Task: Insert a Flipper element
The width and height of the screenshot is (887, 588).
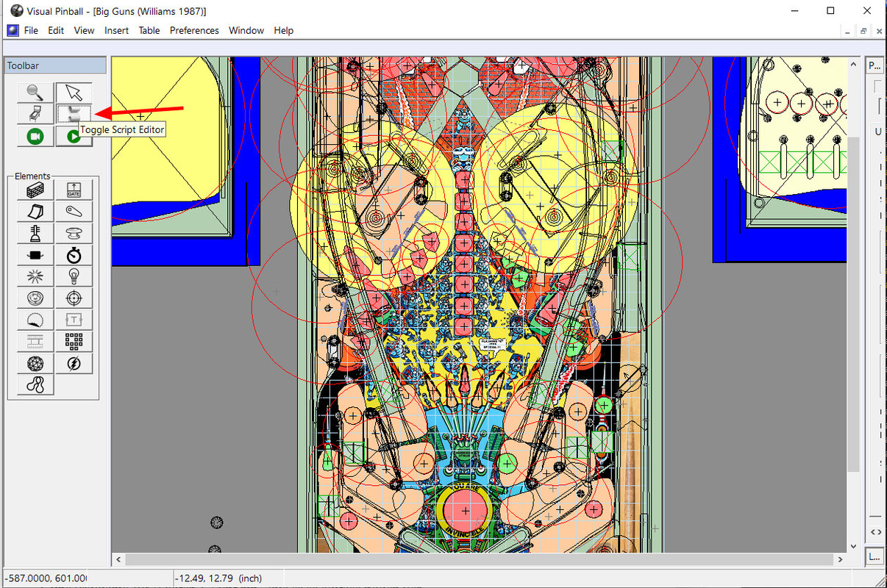Action: [74, 212]
